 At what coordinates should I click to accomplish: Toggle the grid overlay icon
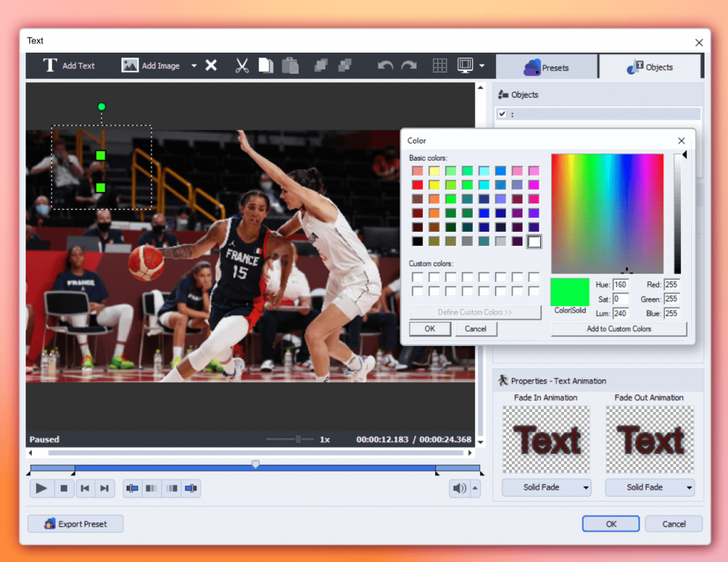tap(440, 65)
